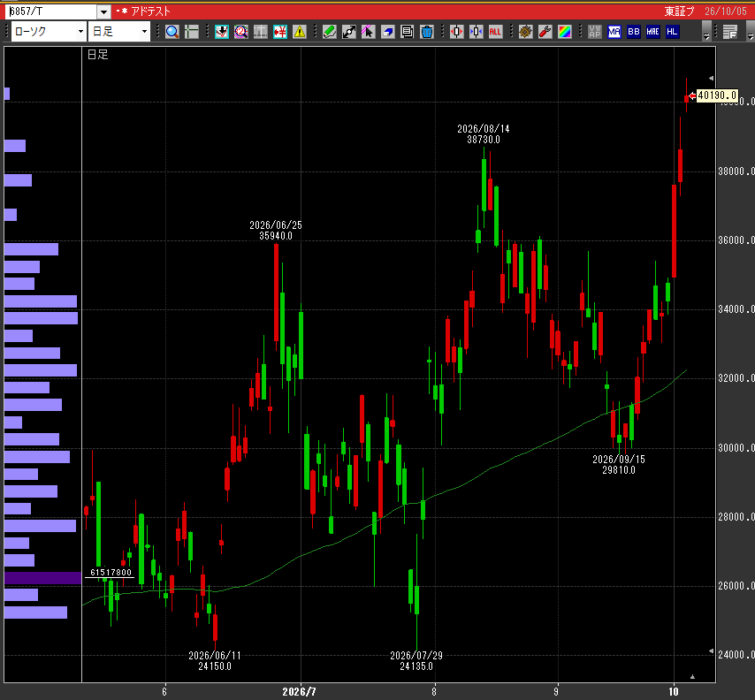Click the list panel icon at far right
755x700 pixels.
pyautogui.click(x=730, y=32)
